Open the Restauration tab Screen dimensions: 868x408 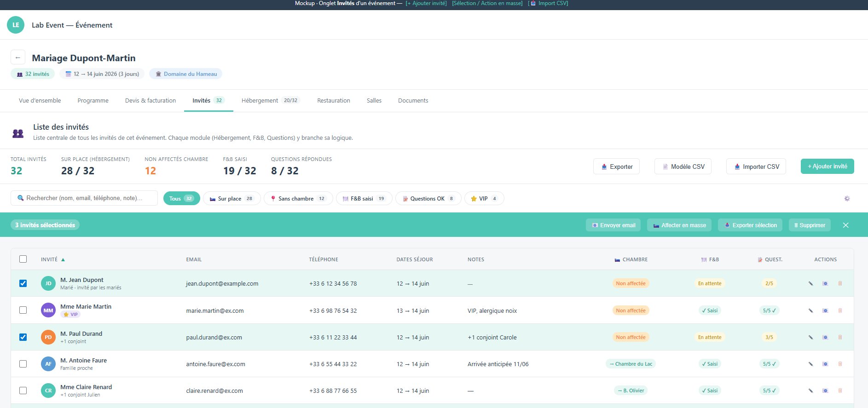coord(334,100)
